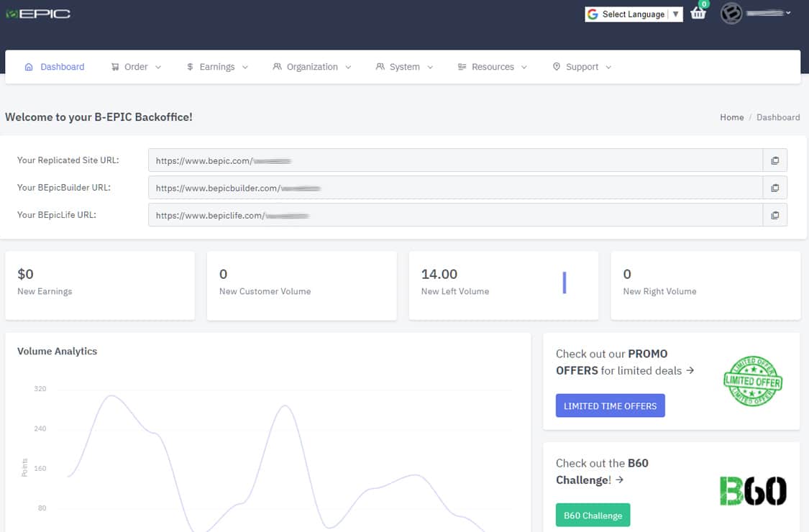Click the System people icon
Image resolution: width=809 pixels, height=532 pixels.
tap(380, 67)
